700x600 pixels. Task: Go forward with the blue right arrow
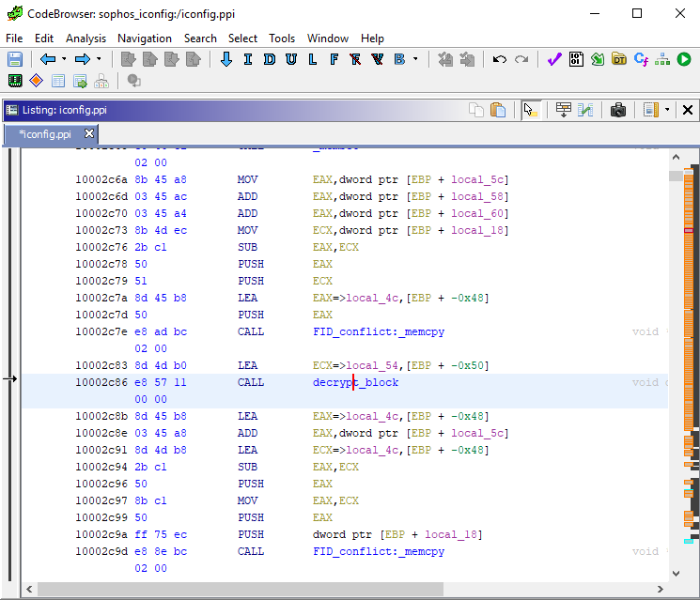click(x=83, y=59)
